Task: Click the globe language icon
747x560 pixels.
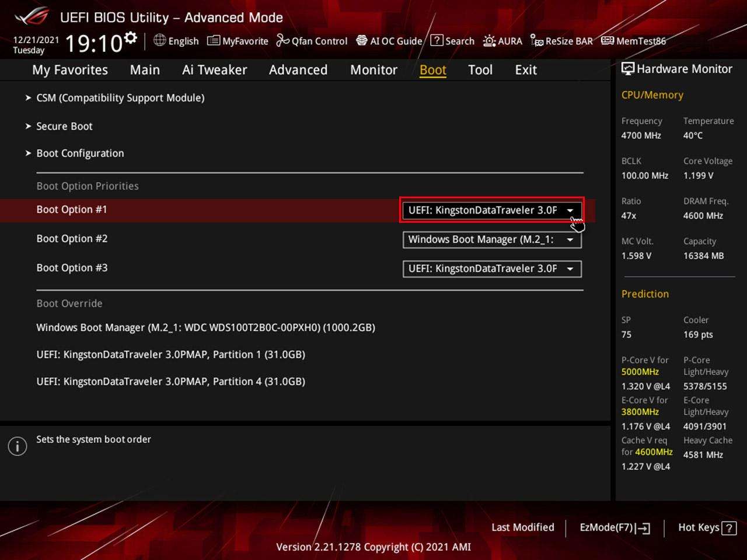Action: [x=159, y=40]
